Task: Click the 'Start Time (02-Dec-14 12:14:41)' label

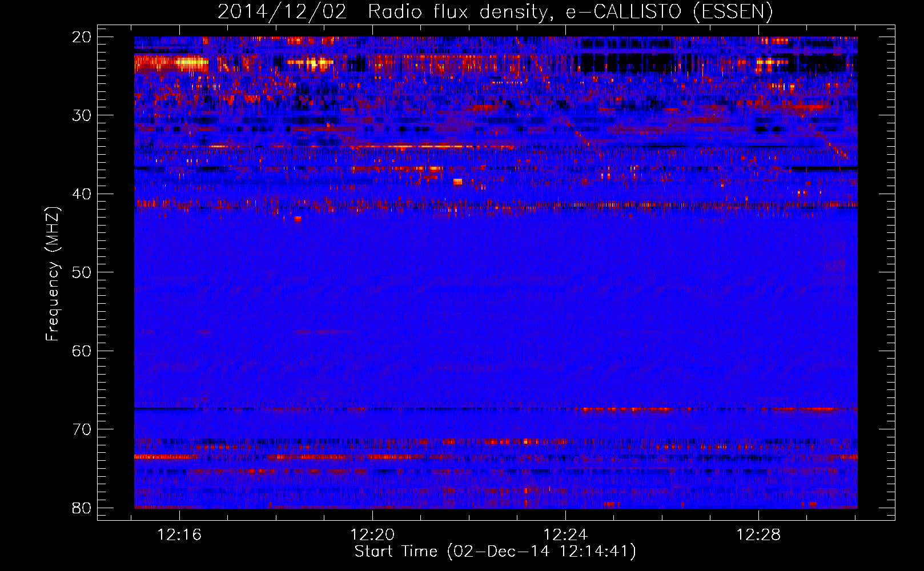Action: pyautogui.click(x=495, y=552)
